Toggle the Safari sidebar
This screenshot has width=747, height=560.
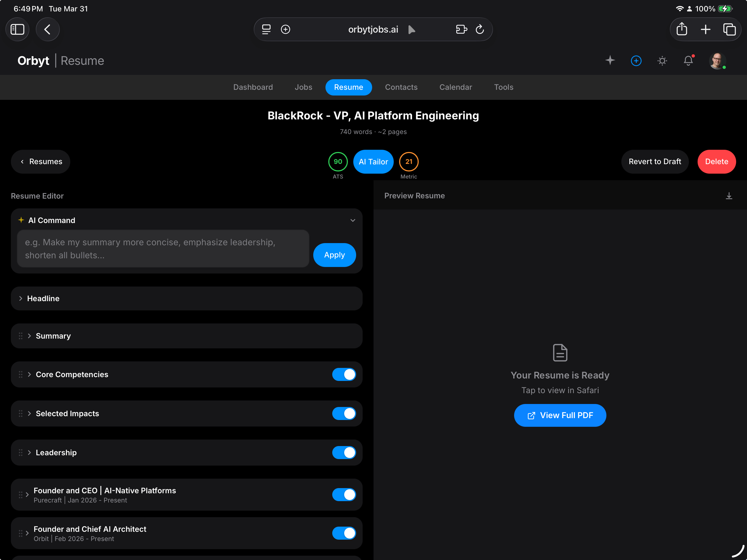coord(17,29)
